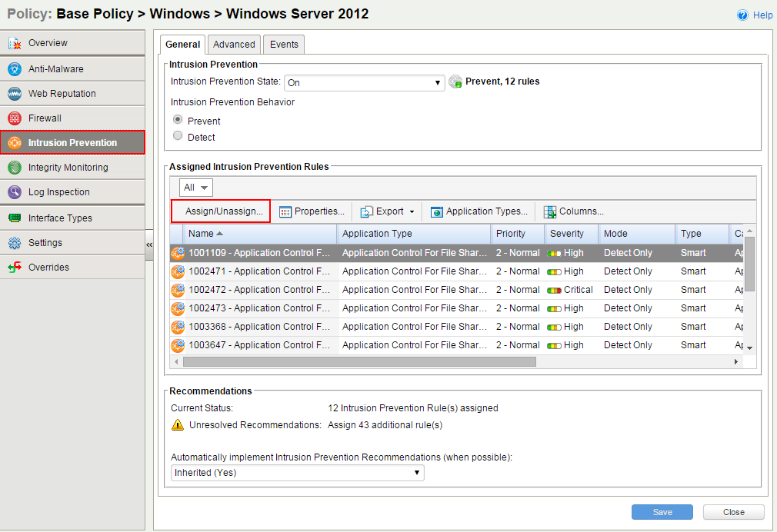Viewport: 777px width, 532px height.
Task: Click the Interface Types network card icon
Action: 15,218
